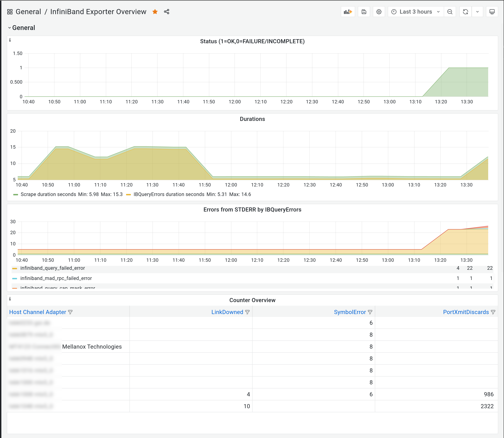Toggle IBQueryErrors duration seconds legend series

click(x=169, y=194)
